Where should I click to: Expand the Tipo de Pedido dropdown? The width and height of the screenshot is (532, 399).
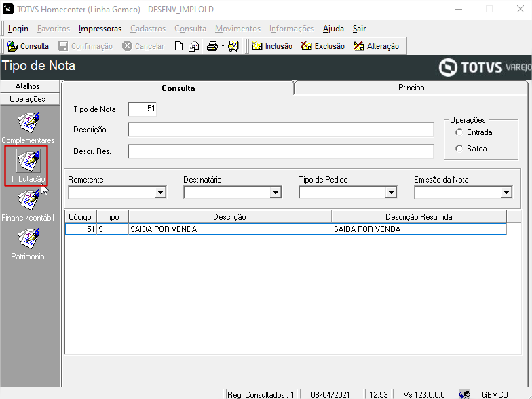pyautogui.click(x=391, y=193)
